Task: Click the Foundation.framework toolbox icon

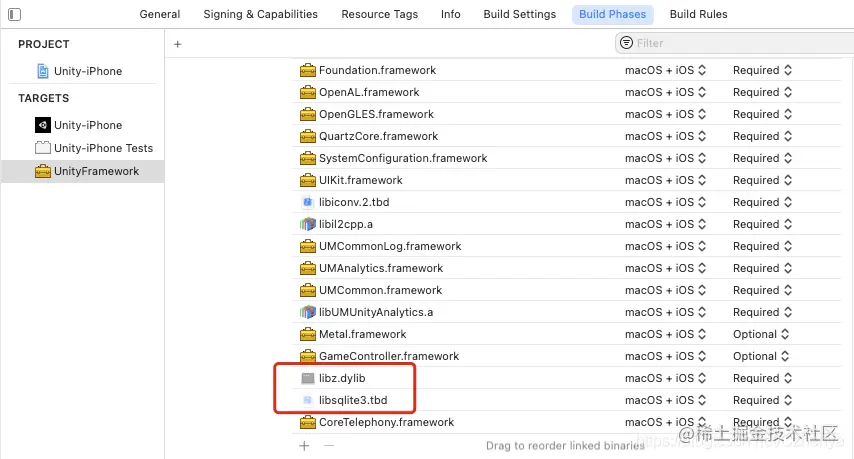Action: tap(308, 70)
